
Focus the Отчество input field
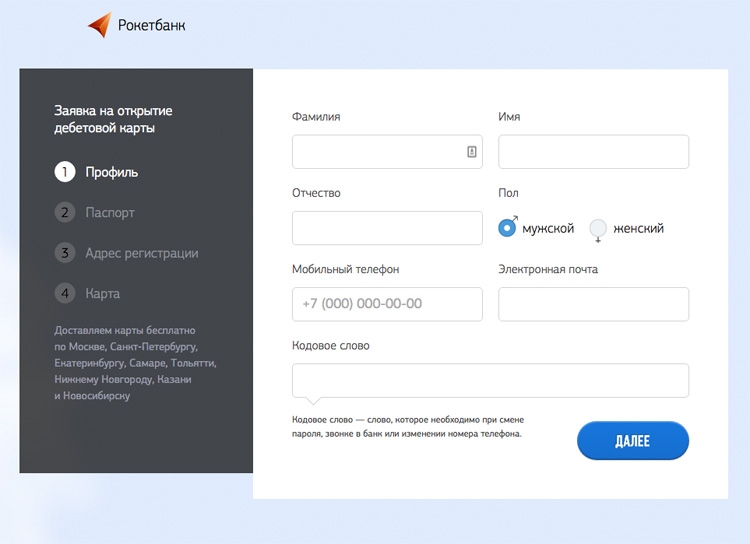point(387,228)
